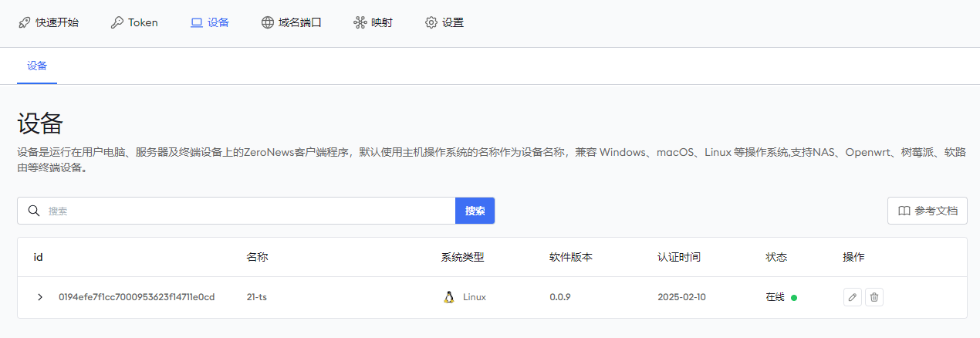Select the 设备 sub-tab

(x=37, y=66)
